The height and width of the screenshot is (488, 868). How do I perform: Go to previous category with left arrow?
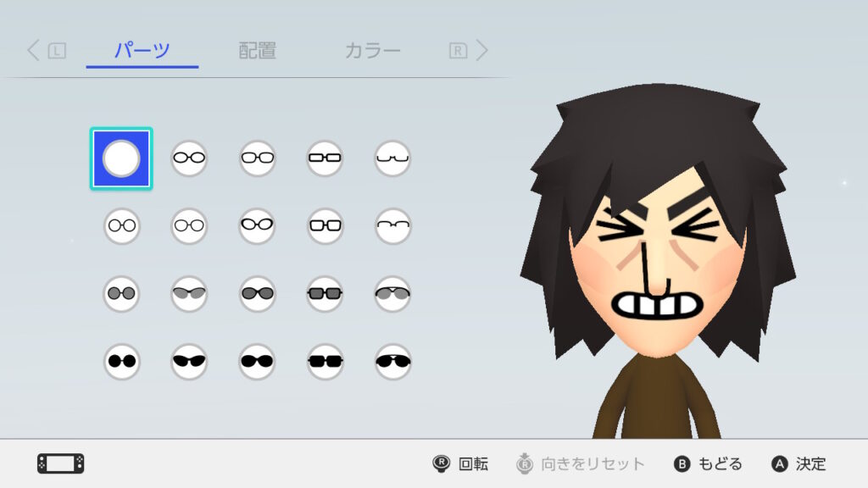pyautogui.click(x=34, y=50)
